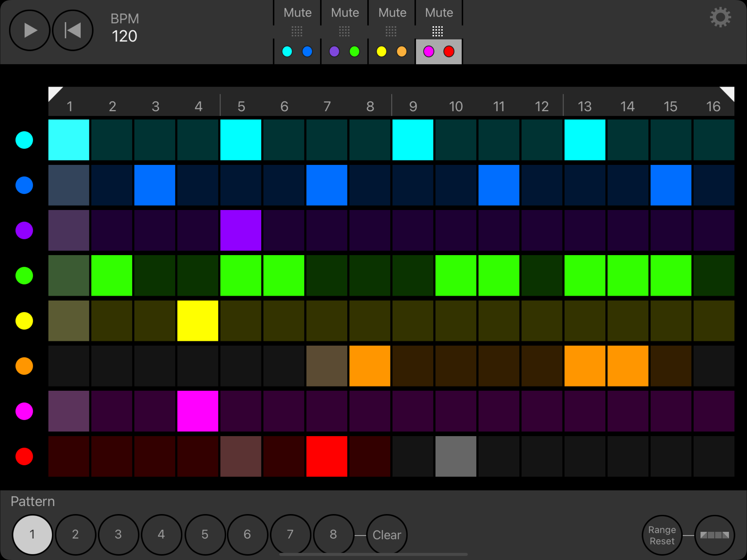Tap the BPM value 120

[124, 36]
